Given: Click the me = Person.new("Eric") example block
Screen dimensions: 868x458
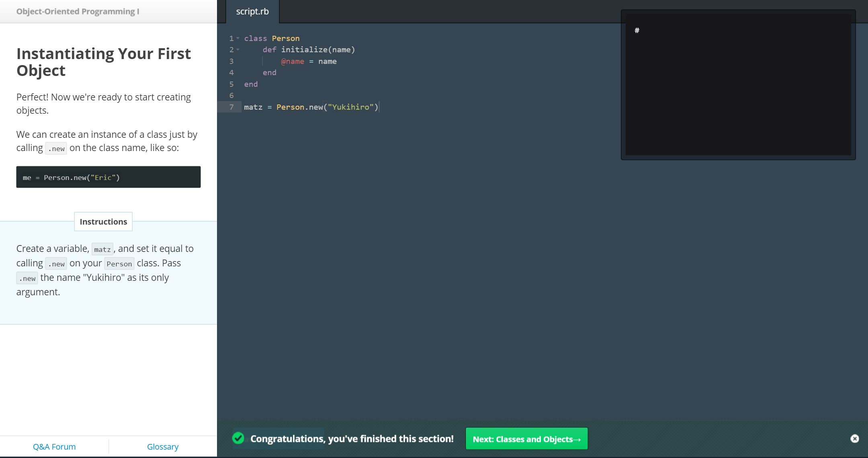Looking at the screenshot, I should pyautogui.click(x=108, y=177).
